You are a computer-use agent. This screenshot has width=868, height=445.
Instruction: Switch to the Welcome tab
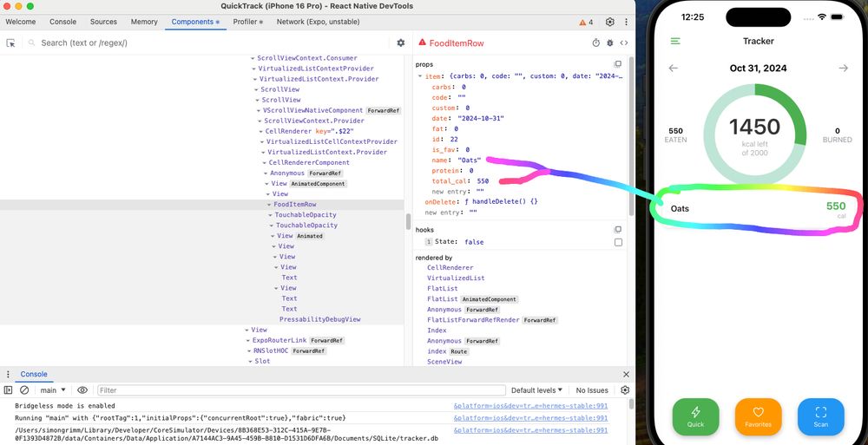pos(21,23)
